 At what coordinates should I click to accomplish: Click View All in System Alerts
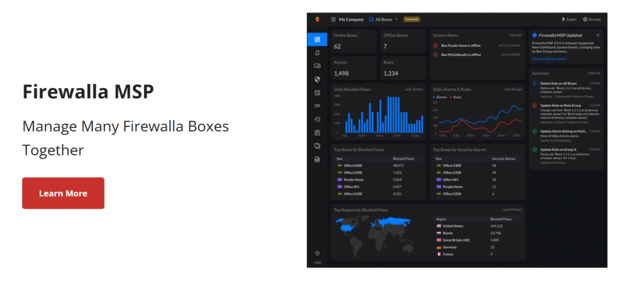click(515, 35)
